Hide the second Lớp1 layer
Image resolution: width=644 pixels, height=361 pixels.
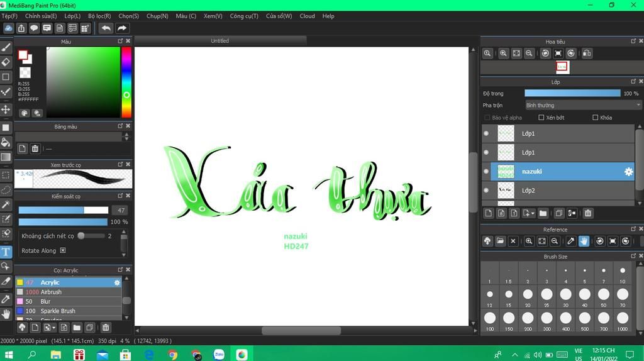click(486, 152)
